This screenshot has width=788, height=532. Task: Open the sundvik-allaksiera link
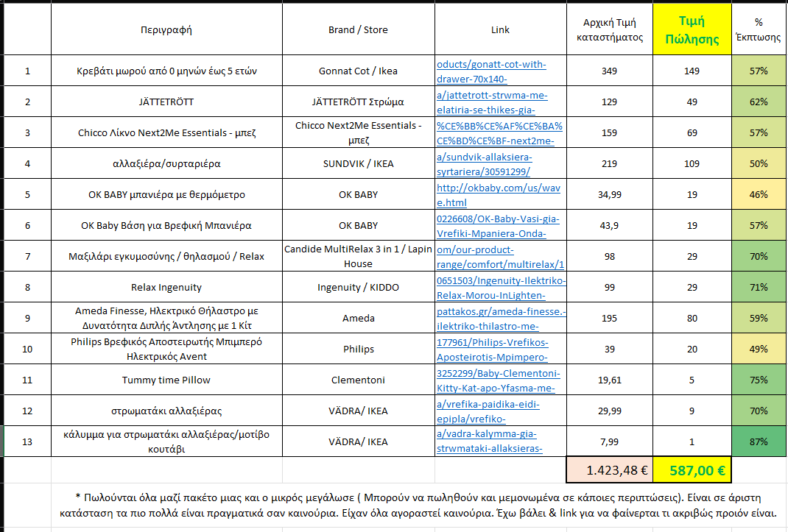click(484, 164)
